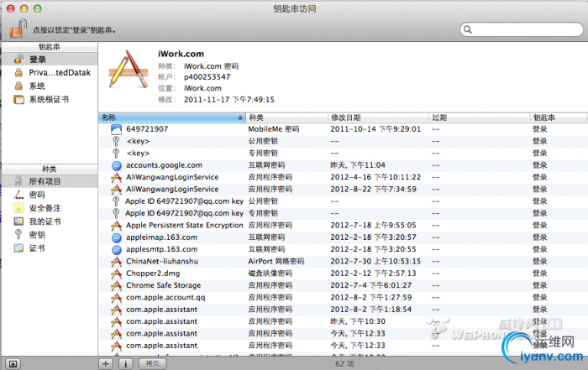Screen dimensions: 588x370
Task: Select the com.apple.assistant row dated 2012-8-2
Action: 343,310
